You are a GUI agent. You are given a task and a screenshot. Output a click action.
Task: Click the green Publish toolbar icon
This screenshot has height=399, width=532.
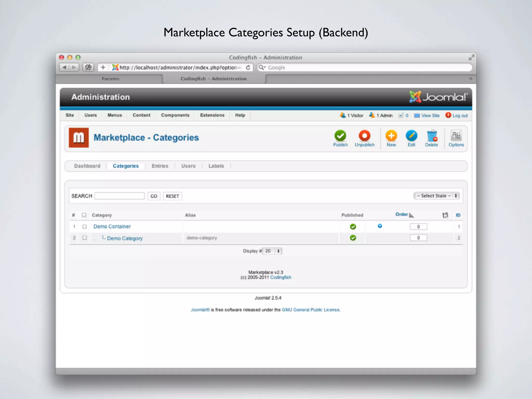[340, 136]
